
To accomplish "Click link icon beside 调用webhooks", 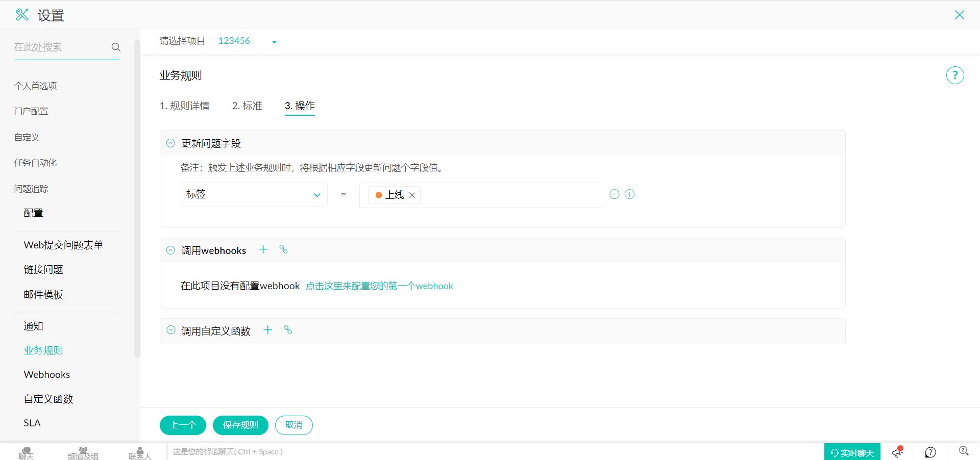I will [284, 249].
